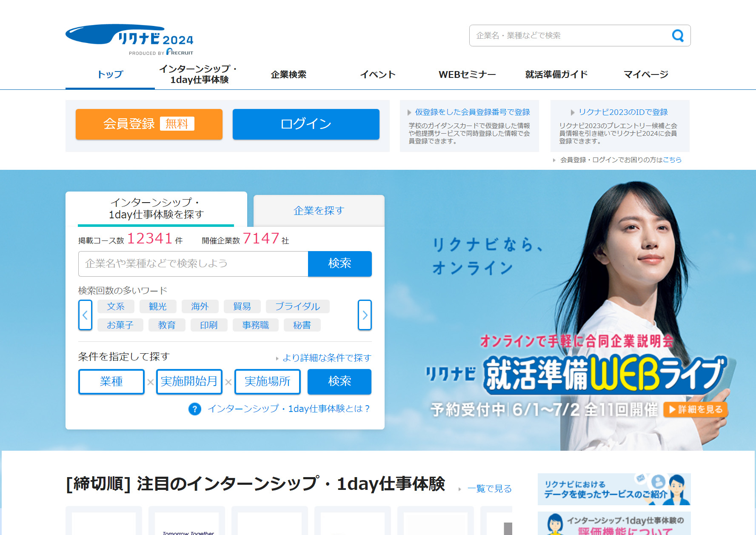Select the インターンシップ・1day仕事体験を探す tab

(x=156, y=209)
